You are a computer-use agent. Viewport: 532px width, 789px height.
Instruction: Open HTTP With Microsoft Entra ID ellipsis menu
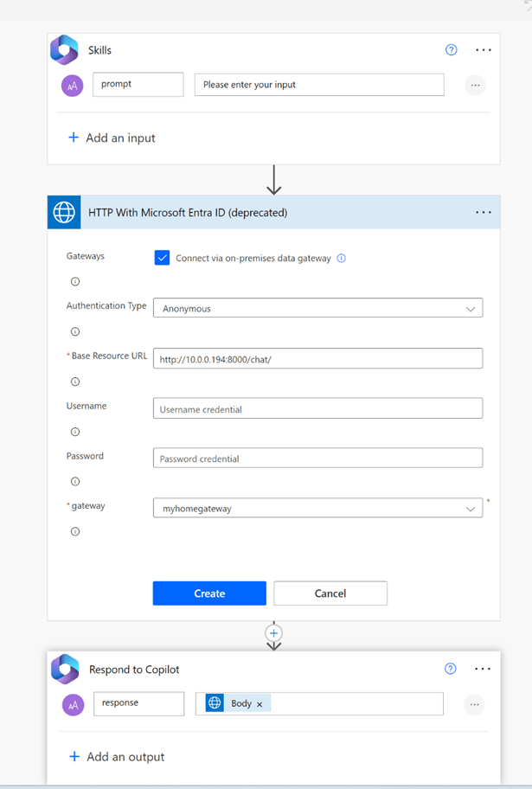tap(484, 212)
